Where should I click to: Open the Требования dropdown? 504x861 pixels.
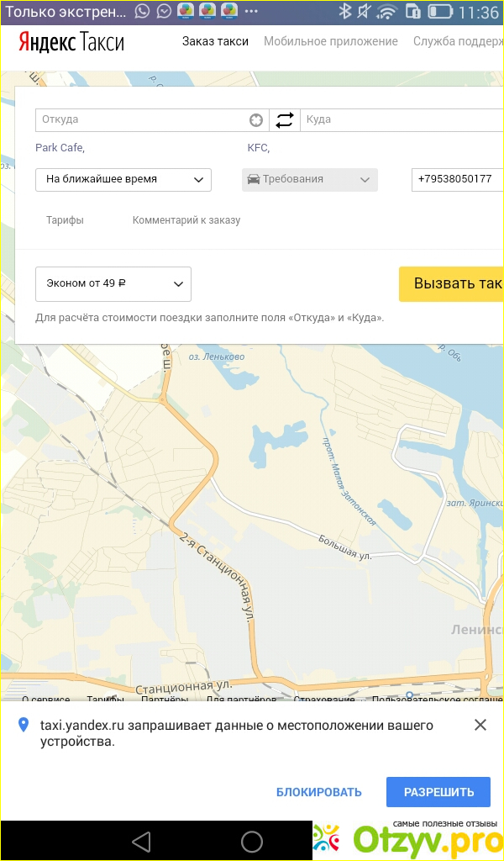point(310,180)
